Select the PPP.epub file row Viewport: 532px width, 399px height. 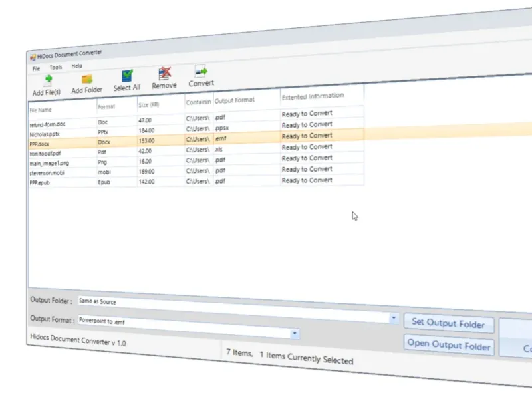pos(196,181)
